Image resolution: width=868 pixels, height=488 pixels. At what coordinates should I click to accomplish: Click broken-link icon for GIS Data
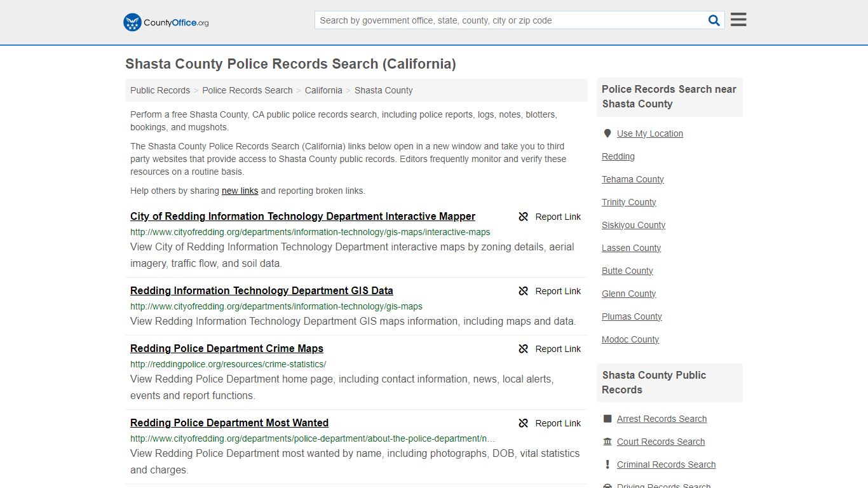[524, 291]
